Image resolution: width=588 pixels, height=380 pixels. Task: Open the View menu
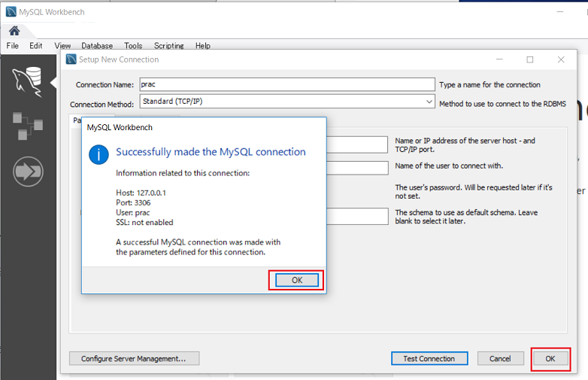click(62, 46)
